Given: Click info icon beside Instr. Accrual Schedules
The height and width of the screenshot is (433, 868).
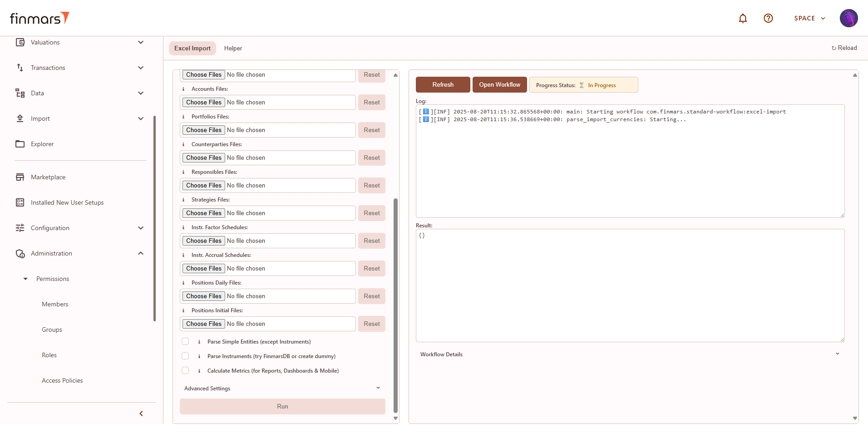Looking at the screenshot, I should pos(183,255).
